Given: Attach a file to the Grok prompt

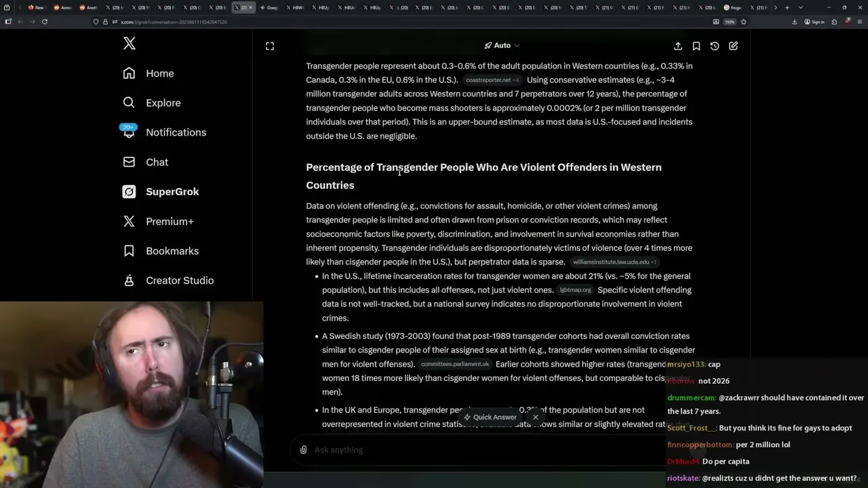Looking at the screenshot, I should 303,450.
